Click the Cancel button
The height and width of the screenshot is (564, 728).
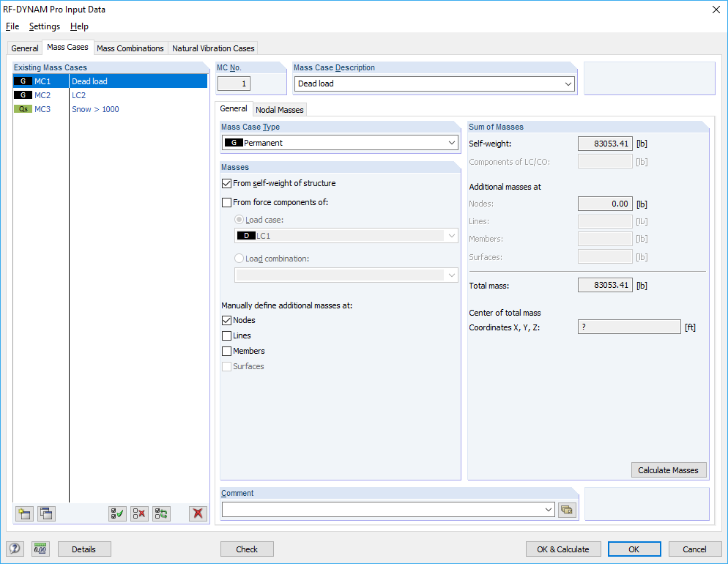click(694, 549)
